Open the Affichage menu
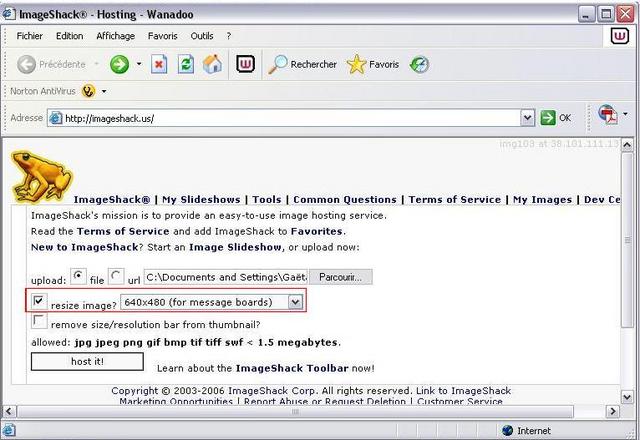This screenshot has height=440, width=640. [x=115, y=36]
